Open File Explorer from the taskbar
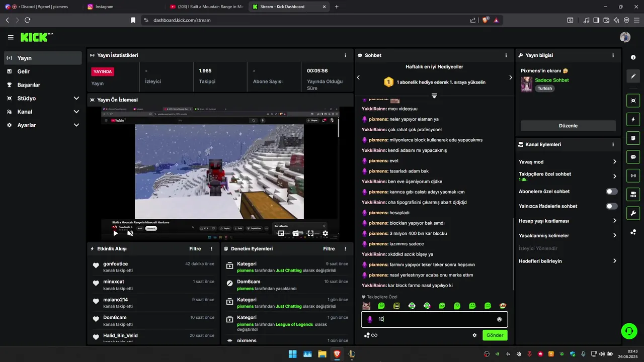 (x=322, y=354)
